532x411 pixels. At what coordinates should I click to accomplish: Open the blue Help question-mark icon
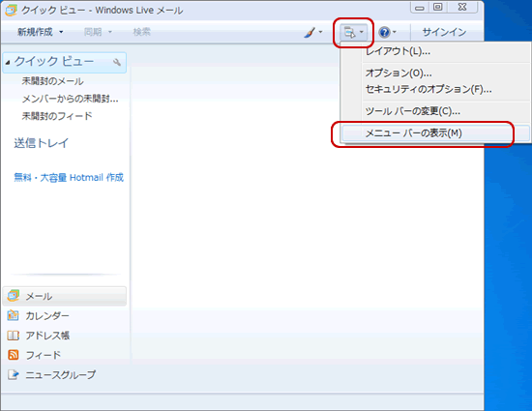coord(384,32)
